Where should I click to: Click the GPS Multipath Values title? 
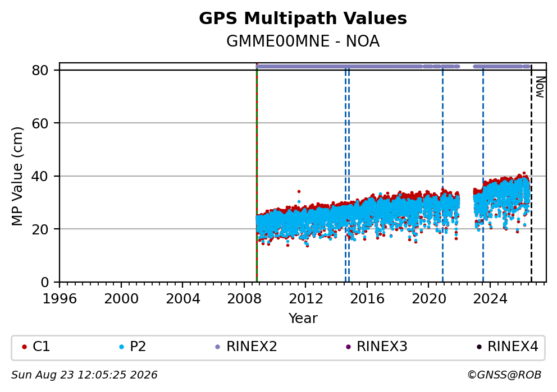(303, 19)
